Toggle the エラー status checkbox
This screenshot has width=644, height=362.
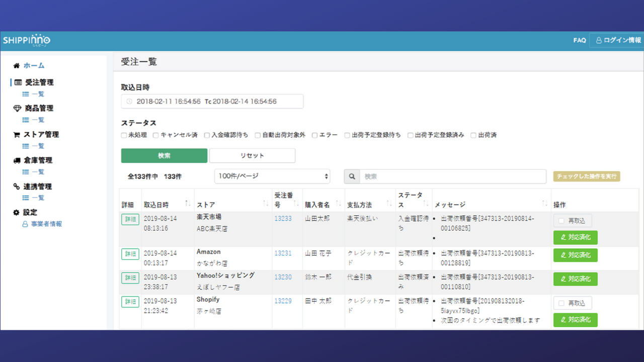[315, 135]
